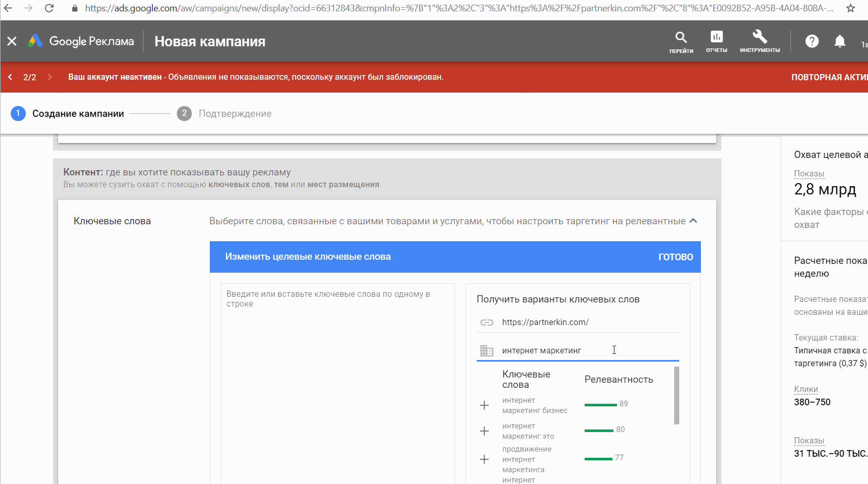
Task: Click the building icon beside интернет маркетинг
Action: pyautogui.click(x=486, y=350)
